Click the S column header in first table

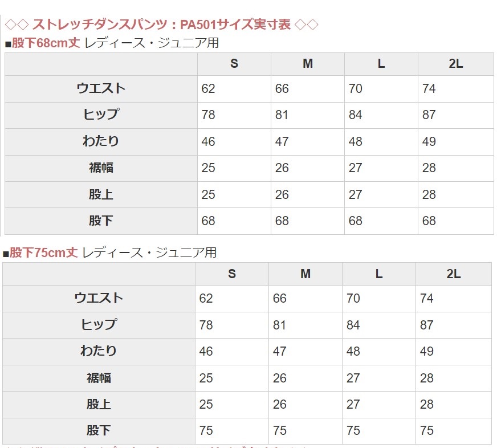tap(234, 64)
